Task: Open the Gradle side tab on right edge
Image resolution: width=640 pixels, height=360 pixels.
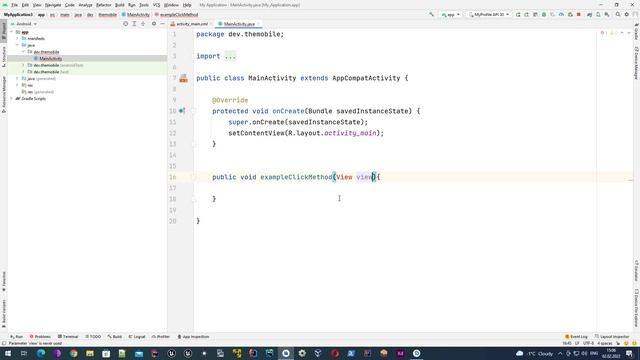Action: pyautogui.click(x=636, y=32)
